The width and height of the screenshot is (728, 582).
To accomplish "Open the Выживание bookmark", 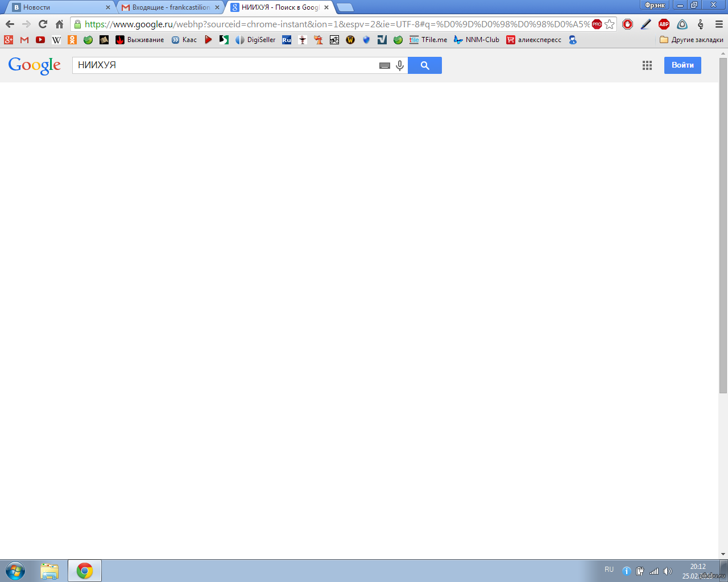I will 140,40.
